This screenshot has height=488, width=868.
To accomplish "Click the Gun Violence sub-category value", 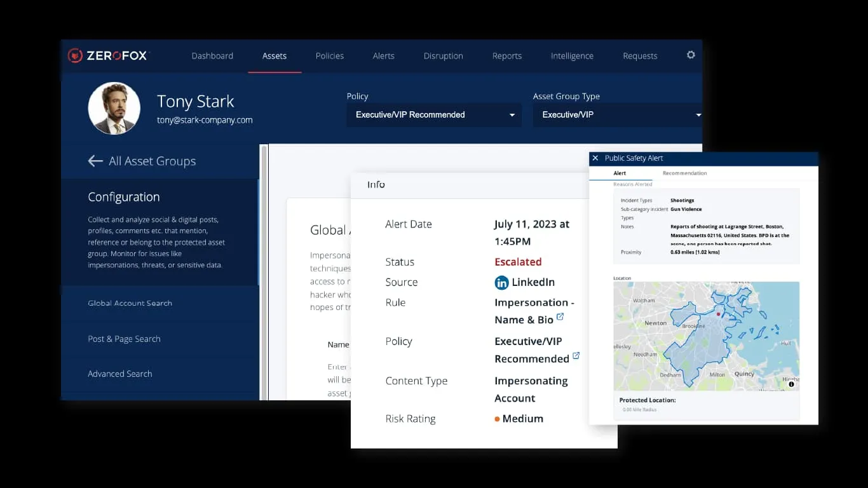I will point(686,209).
